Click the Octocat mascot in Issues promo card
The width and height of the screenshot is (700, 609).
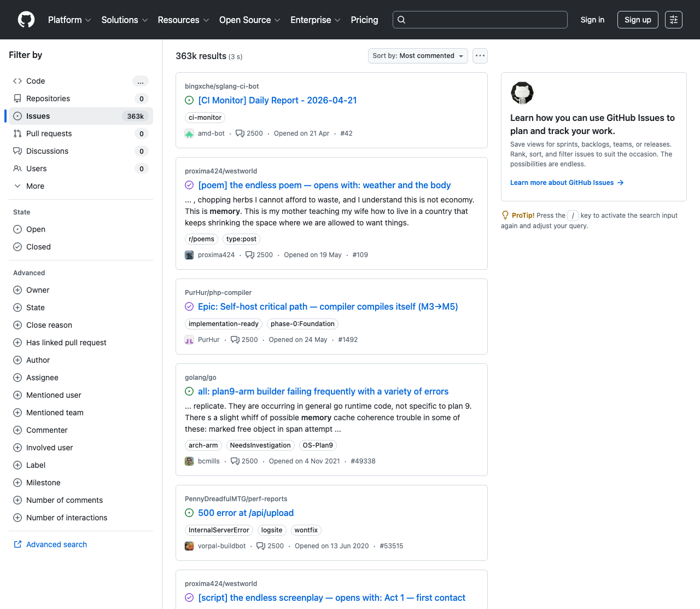click(522, 93)
